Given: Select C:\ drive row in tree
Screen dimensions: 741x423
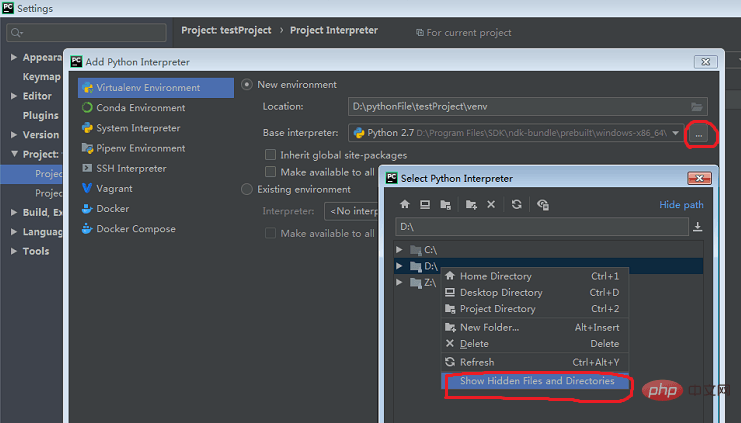Looking at the screenshot, I should pyautogui.click(x=548, y=250).
